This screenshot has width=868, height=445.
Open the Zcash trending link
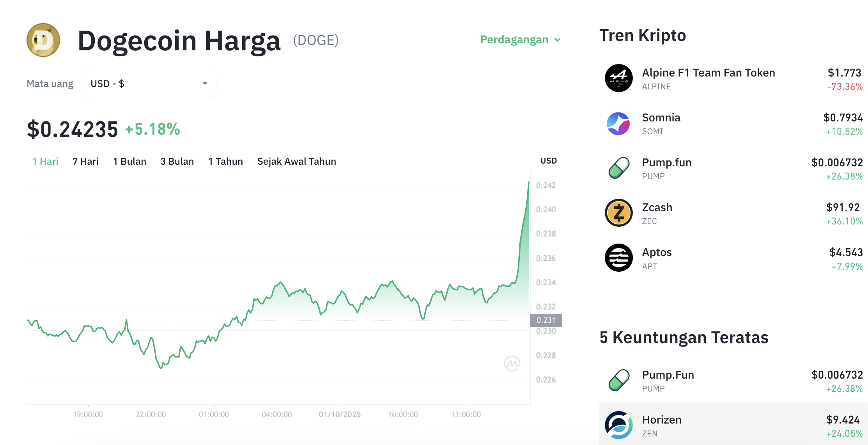(657, 208)
